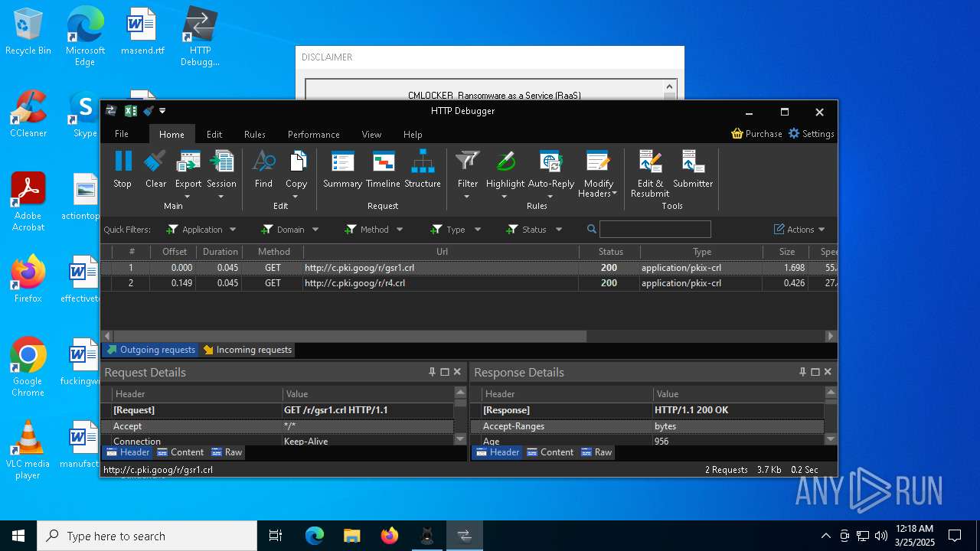Image resolution: width=980 pixels, height=551 pixels.
Task: Stop capturing with the Stop button
Action: click(122, 169)
